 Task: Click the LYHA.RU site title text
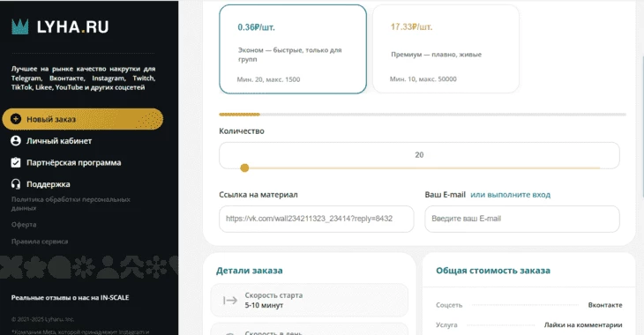[x=72, y=27]
